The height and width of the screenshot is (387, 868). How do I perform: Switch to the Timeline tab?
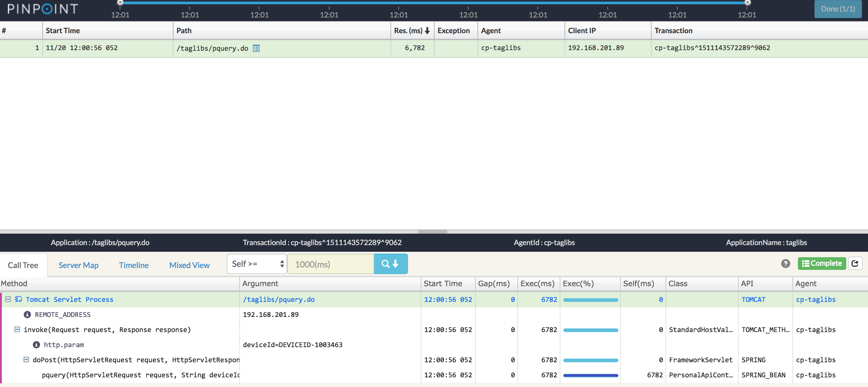[x=134, y=266]
